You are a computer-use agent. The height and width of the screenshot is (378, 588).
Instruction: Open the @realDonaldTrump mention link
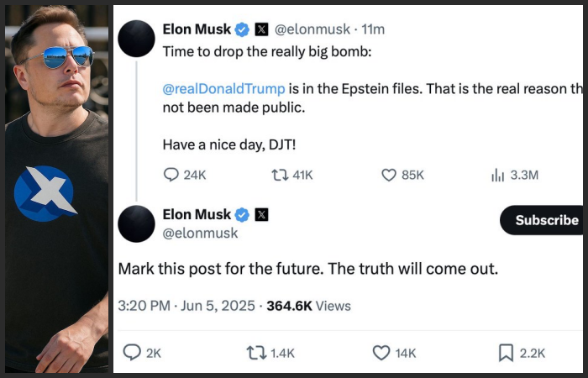click(x=224, y=89)
